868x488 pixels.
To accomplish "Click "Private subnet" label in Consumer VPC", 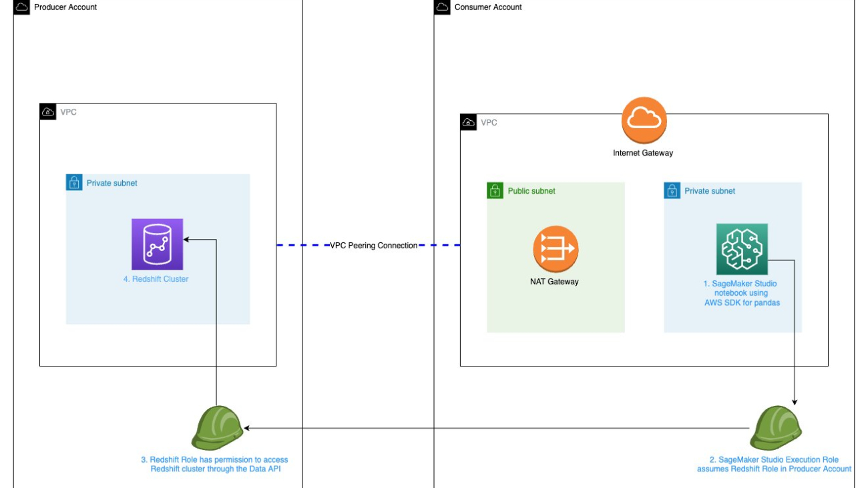I will coord(710,191).
